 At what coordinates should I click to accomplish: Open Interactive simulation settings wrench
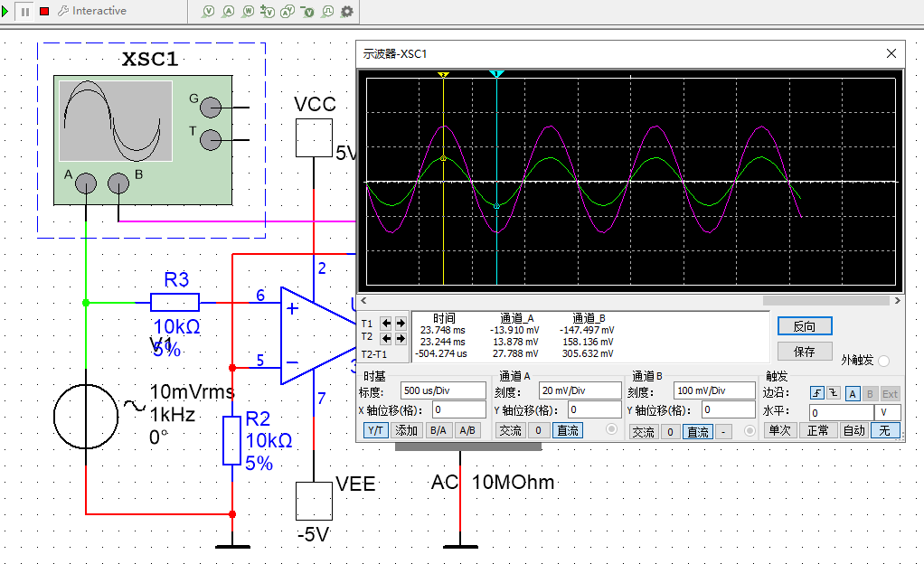point(91,11)
